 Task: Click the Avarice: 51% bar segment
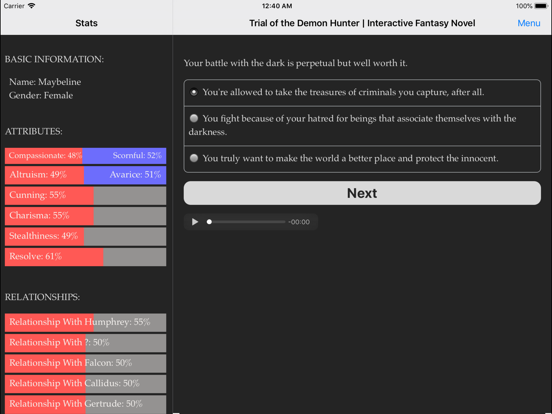[x=125, y=175]
